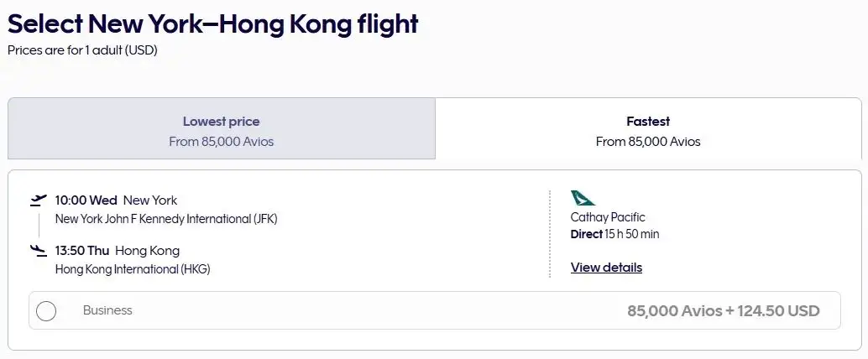Image resolution: width=868 pixels, height=359 pixels.
Task: Click the 10:00 Wed departure time
Action: [x=86, y=200]
